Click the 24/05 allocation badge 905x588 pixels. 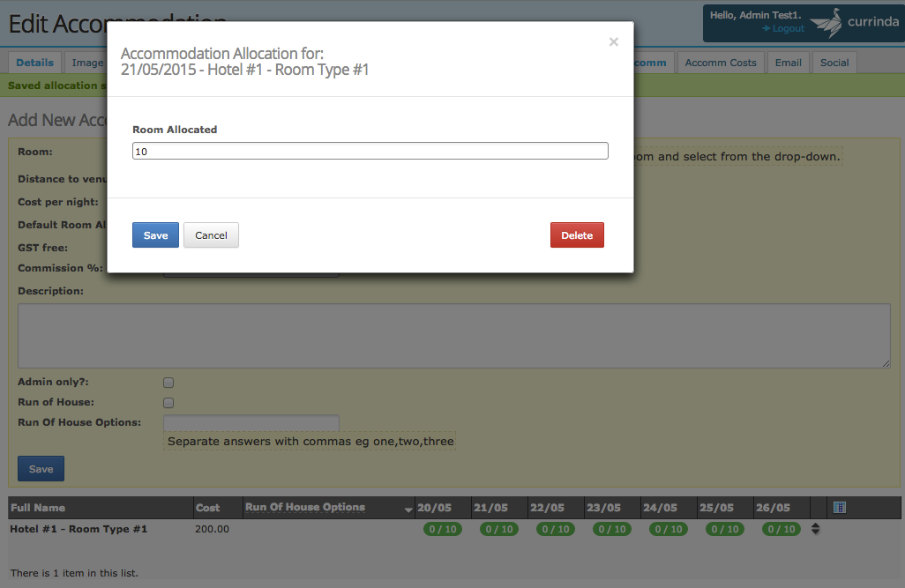pos(669,529)
